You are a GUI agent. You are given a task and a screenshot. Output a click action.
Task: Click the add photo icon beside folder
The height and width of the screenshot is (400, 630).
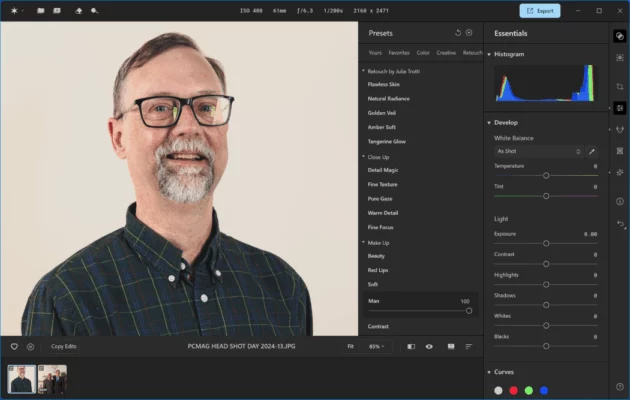point(57,11)
